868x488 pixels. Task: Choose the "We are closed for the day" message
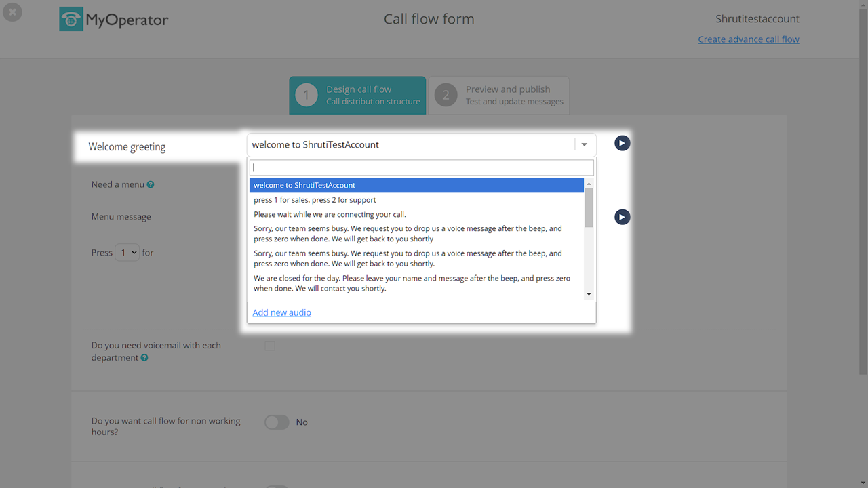click(412, 283)
